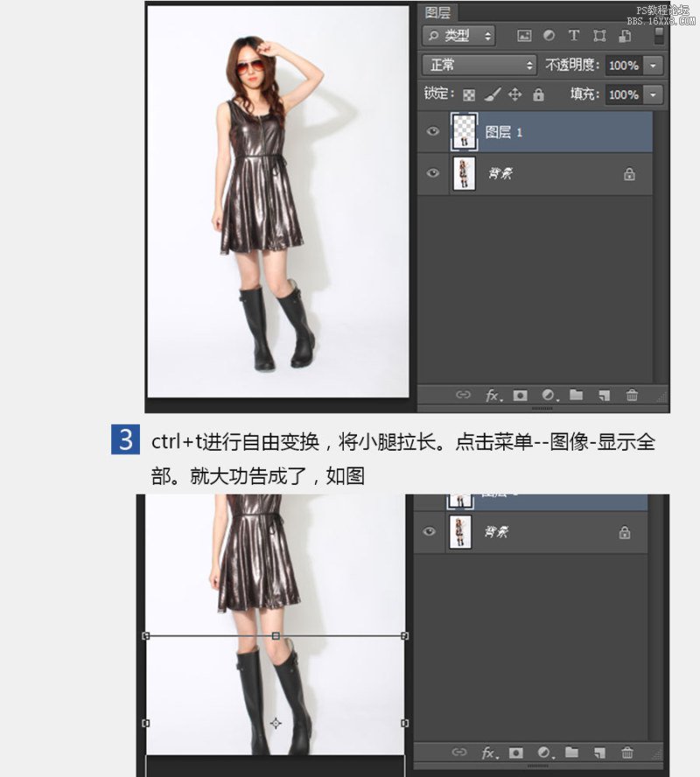Switch to the 图层 Layers tab
Viewport: 700px width, 777px height.
437,12
